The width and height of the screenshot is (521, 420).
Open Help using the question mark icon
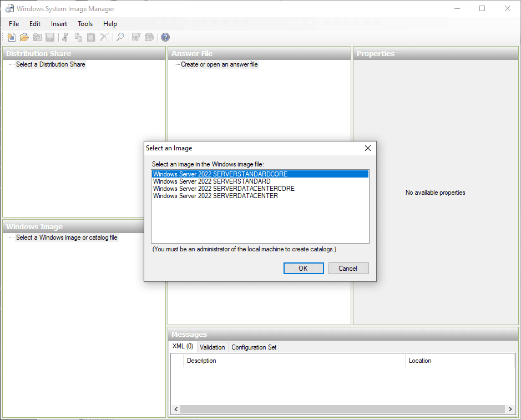pyautogui.click(x=165, y=37)
